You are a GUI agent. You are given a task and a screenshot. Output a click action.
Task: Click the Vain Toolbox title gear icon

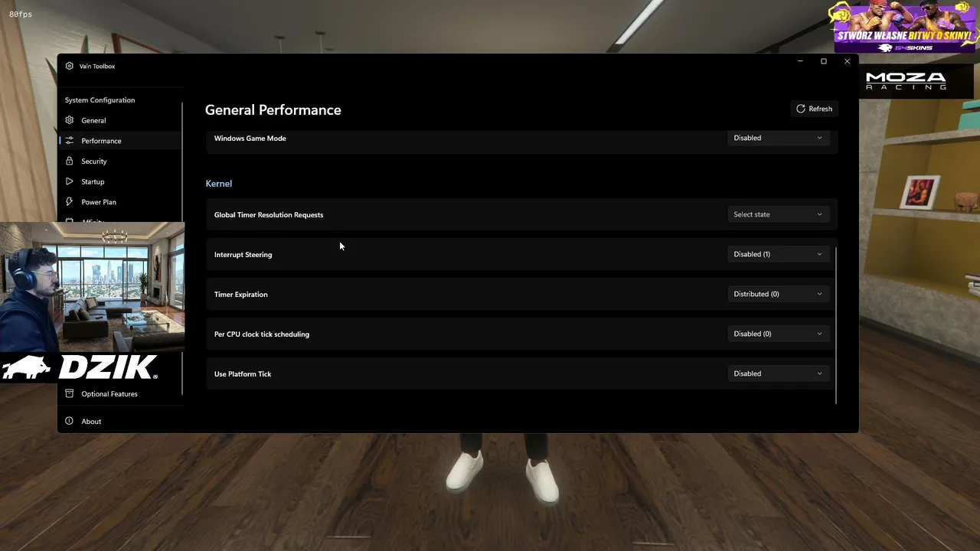tap(70, 66)
